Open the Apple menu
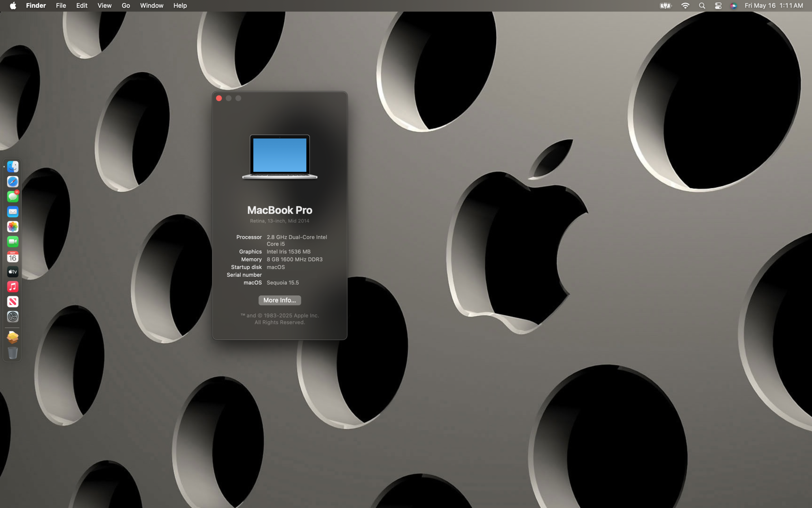The width and height of the screenshot is (812, 508). coord(13,6)
